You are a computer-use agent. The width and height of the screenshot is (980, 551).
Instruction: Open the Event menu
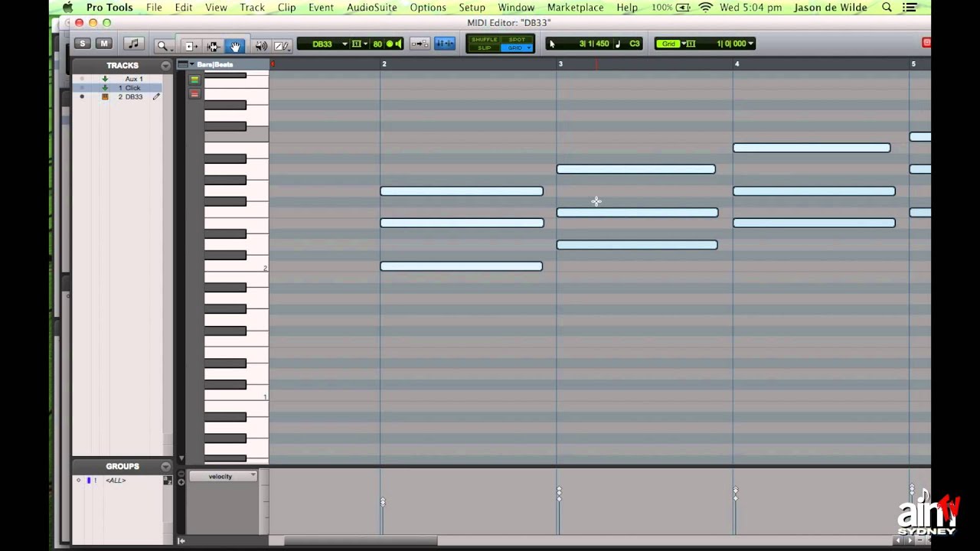point(321,8)
